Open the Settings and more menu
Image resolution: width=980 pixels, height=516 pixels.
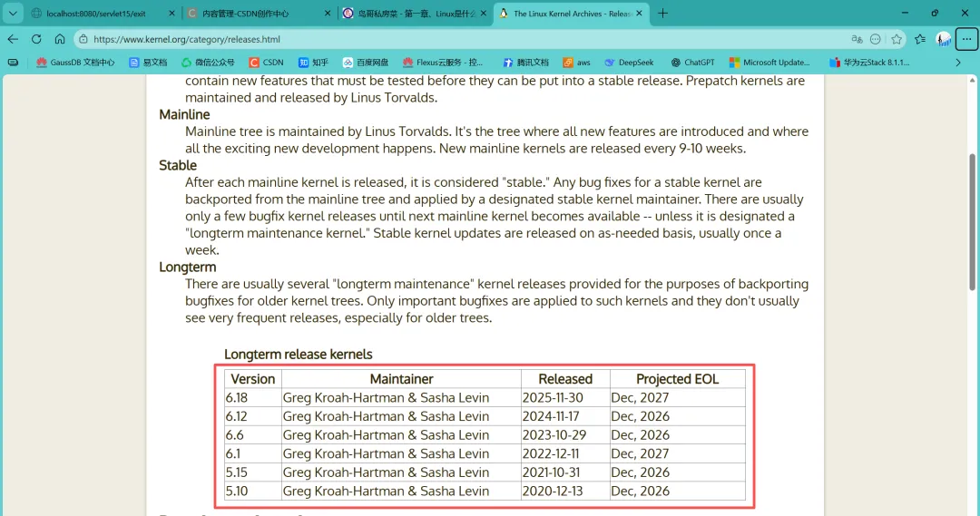(x=966, y=39)
